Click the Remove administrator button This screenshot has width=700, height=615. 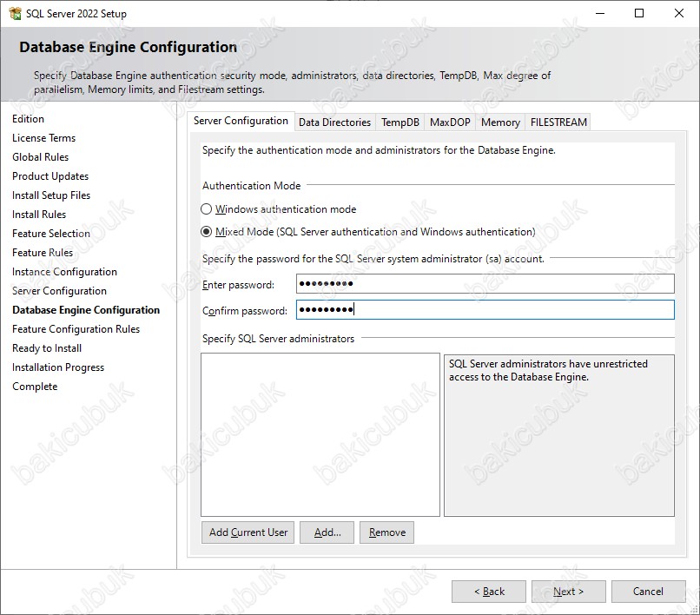387,532
